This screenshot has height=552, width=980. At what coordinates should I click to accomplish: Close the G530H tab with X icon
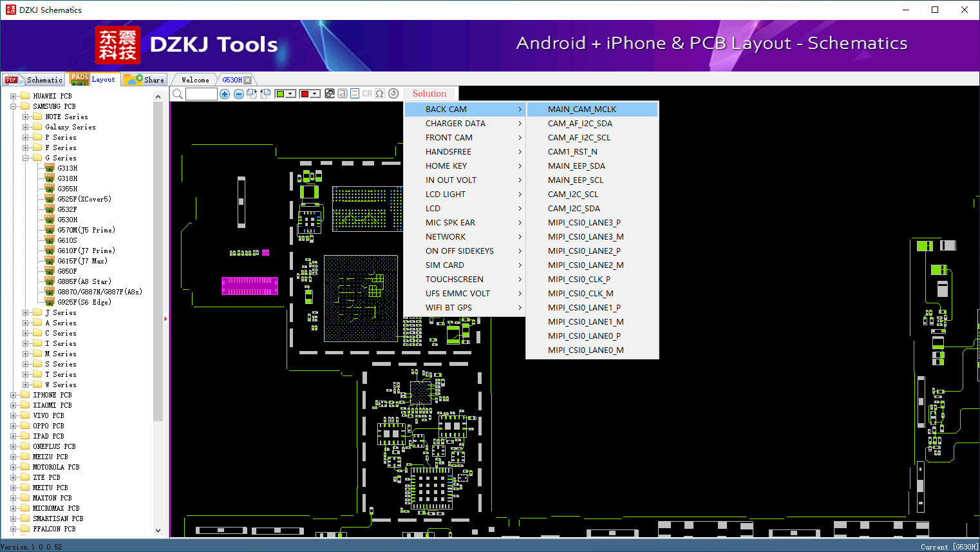click(x=247, y=80)
